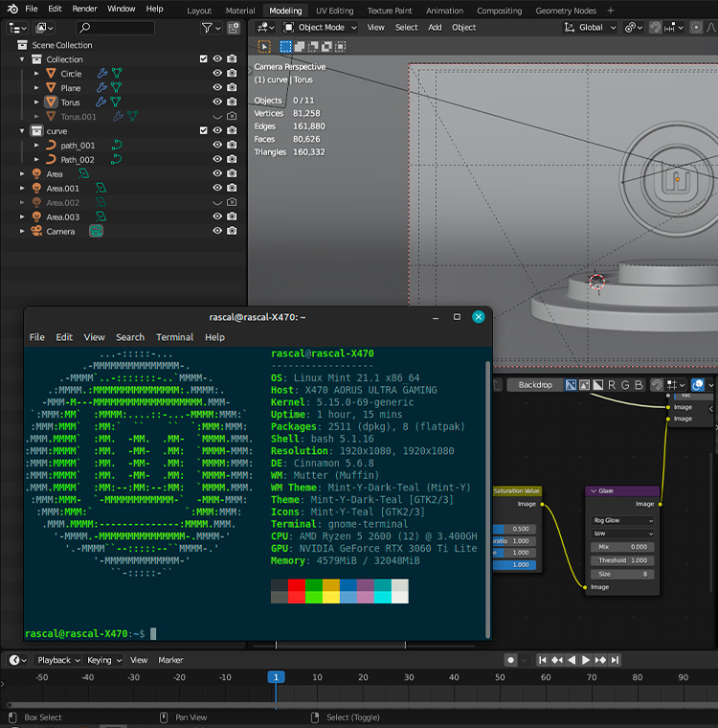
Task: Disable rendering of the Plane object
Action: pos(232,88)
